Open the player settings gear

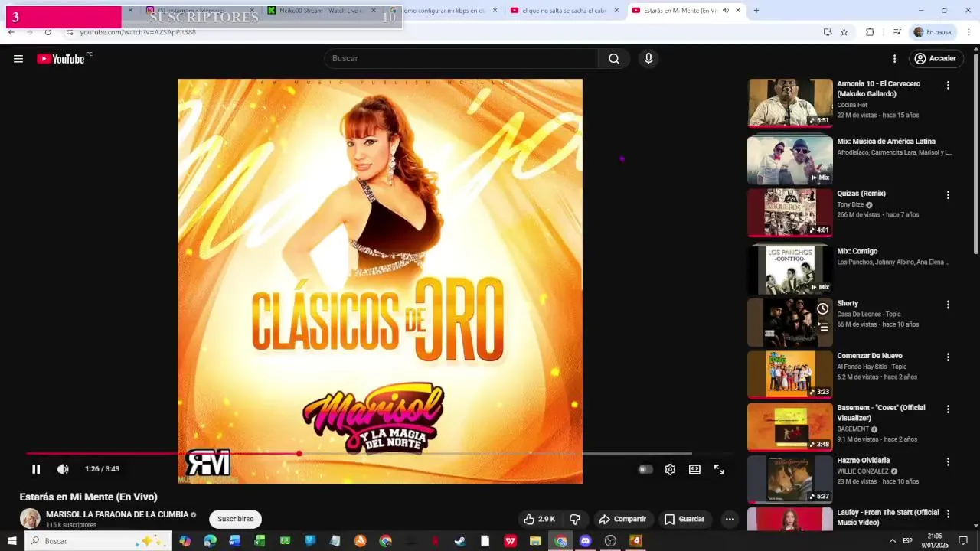click(670, 470)
